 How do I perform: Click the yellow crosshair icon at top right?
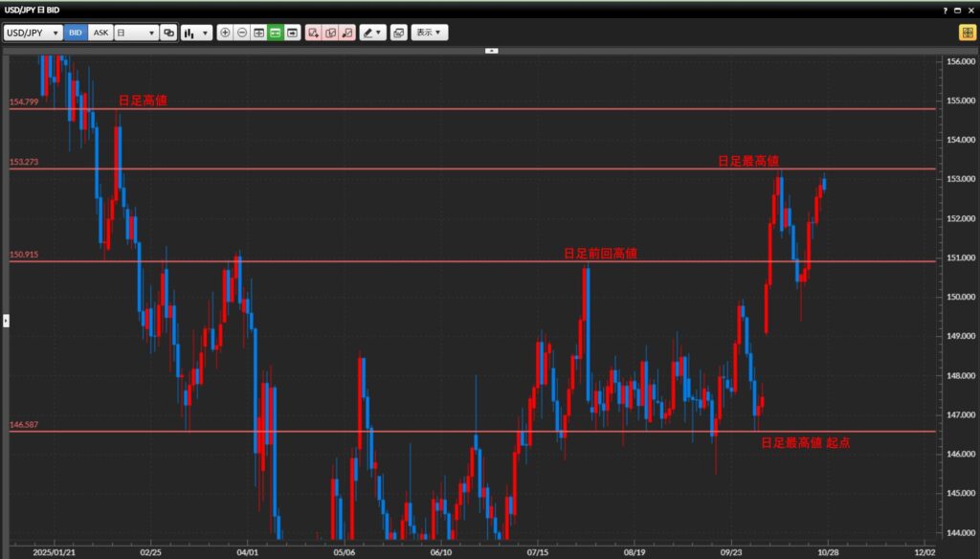tap(968, 33)
